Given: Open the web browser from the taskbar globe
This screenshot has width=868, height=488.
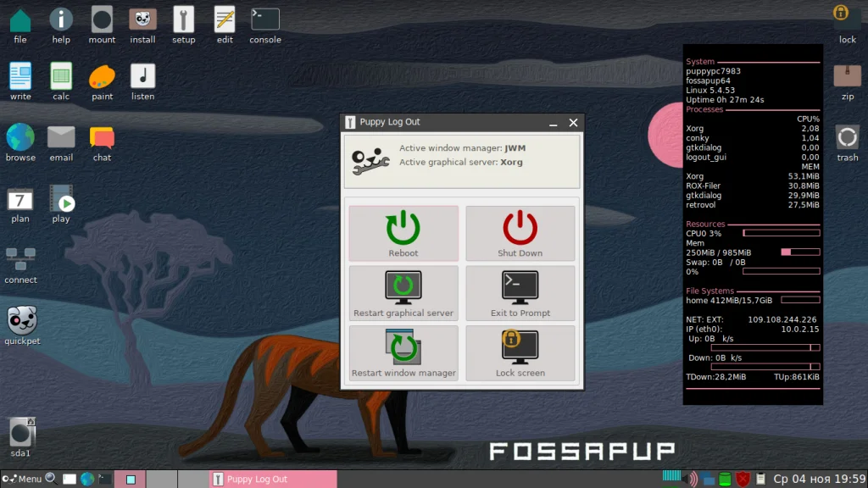Looking at the screenshot, I should tap(88, 479).
